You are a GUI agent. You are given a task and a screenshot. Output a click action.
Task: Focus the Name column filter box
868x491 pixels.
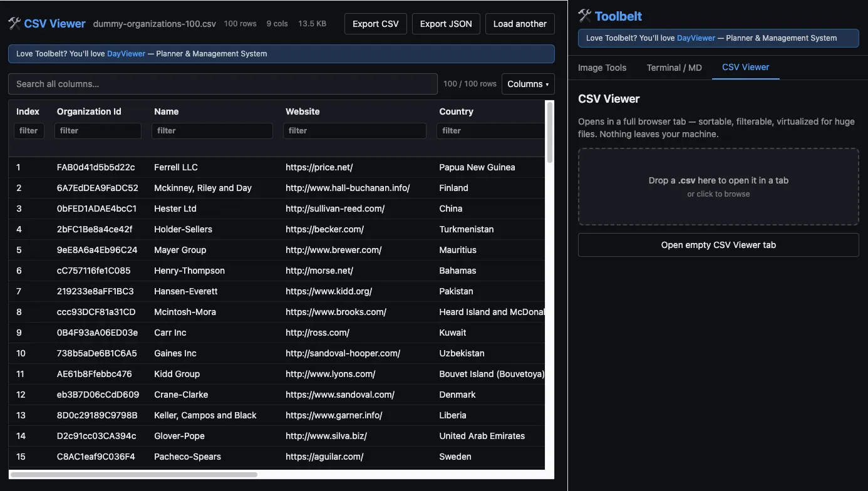[212, 131]
